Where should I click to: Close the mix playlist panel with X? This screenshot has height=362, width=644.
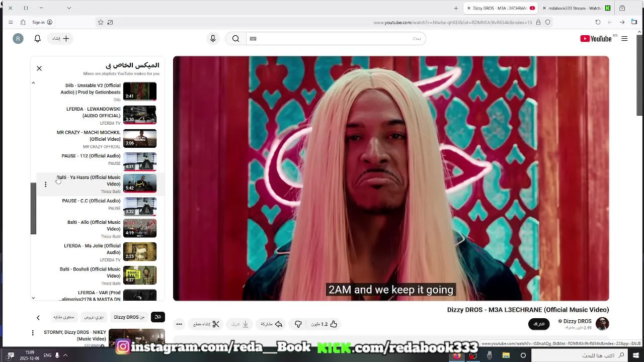[x=39, y=68]
